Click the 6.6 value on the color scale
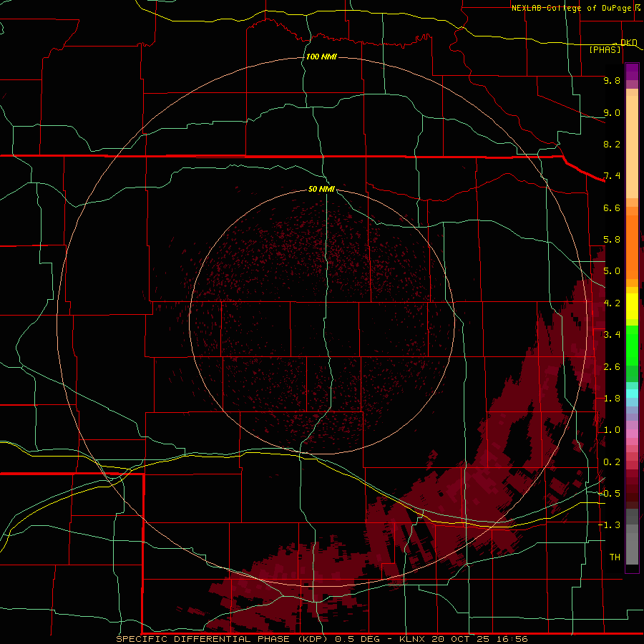The width and height of the screenshot is (644, 644). [x=612, y=208]
